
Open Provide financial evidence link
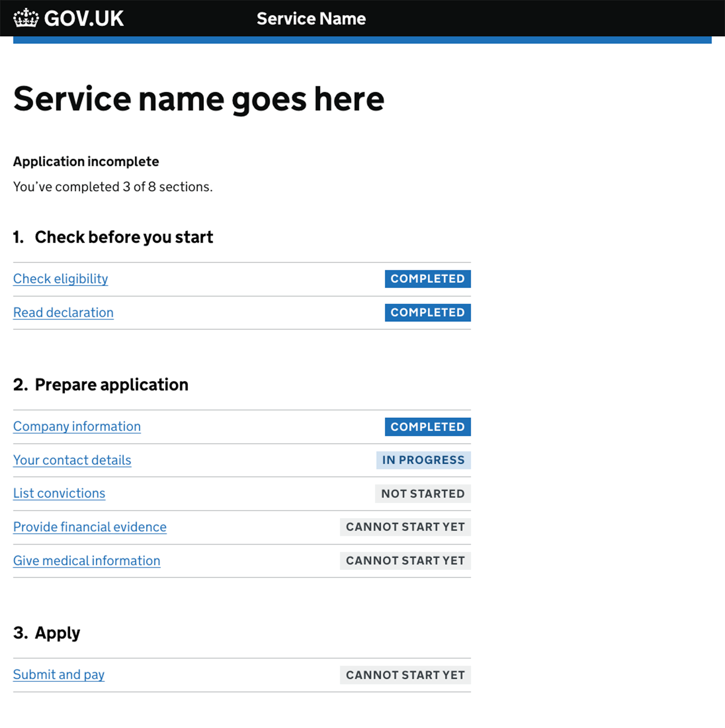90,527
